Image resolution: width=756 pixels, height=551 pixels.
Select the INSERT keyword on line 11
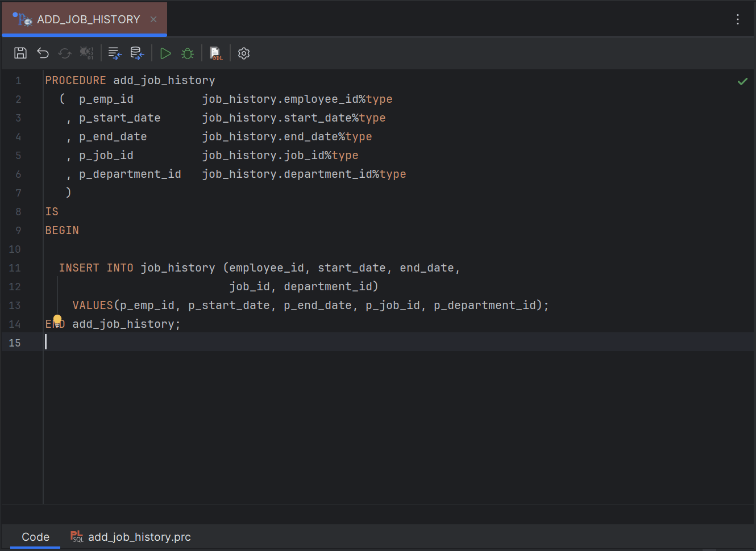point(79,268)
